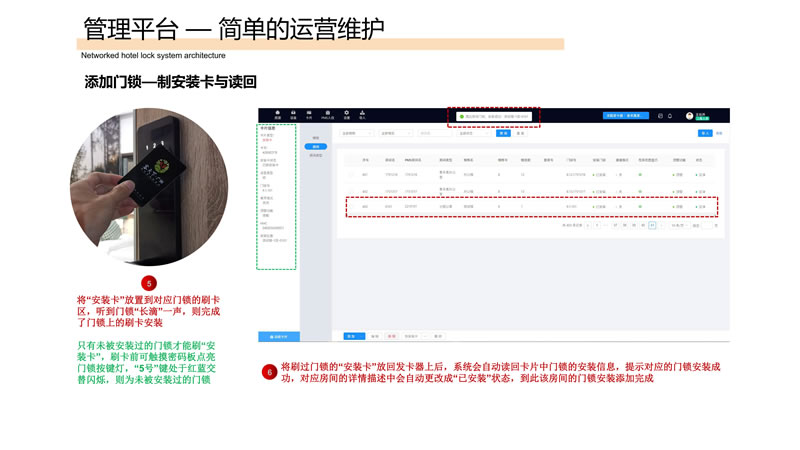Click the white reset button beside search
800x450 pixels.
tap(520, 133)
